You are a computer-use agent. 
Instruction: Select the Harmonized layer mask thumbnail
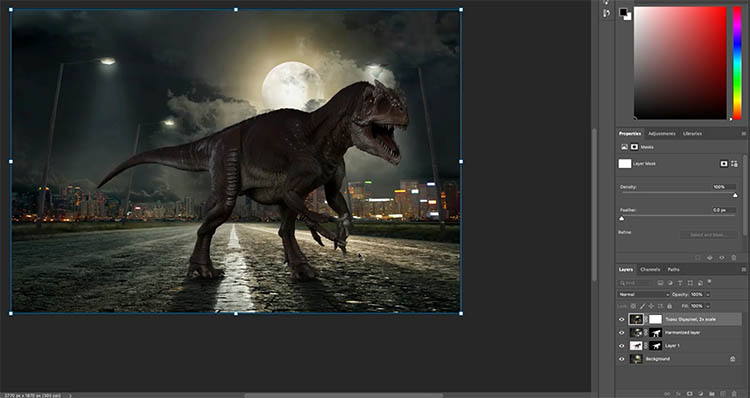point(655,332)
